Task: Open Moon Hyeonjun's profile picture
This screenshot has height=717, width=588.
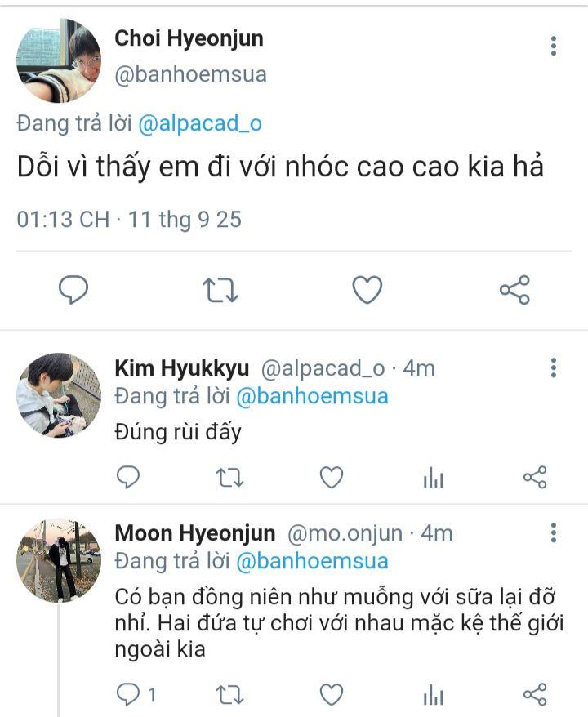Action: pos(58,561)
